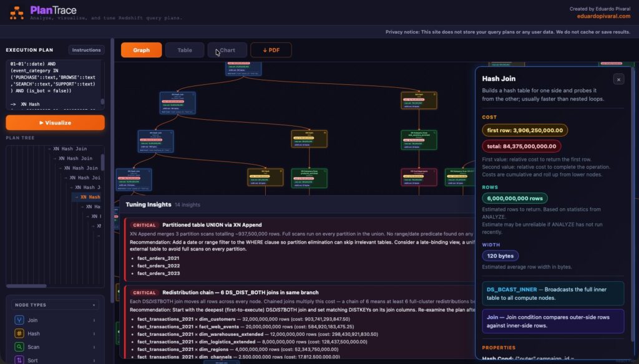Click CRITICAL badge on Redistribution chain insight
The width and height of the screenshot is (639, 364).
(x=144, y=293)
